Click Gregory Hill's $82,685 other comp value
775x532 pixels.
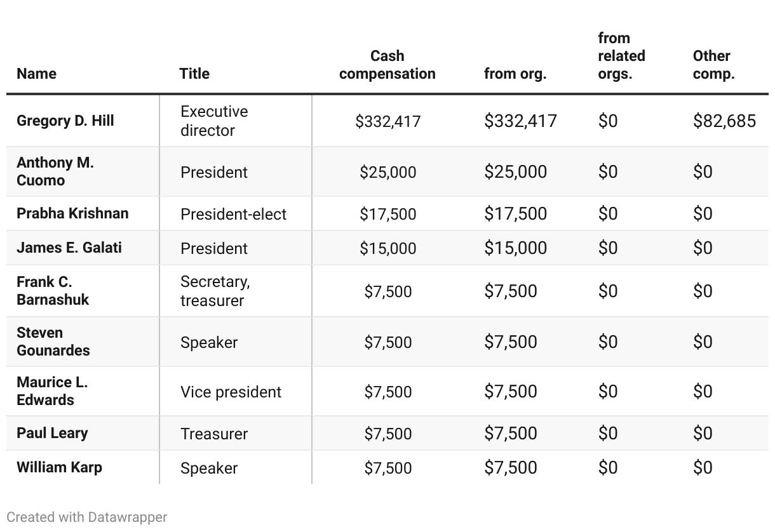pyautogui.click(x=724, y=121)
